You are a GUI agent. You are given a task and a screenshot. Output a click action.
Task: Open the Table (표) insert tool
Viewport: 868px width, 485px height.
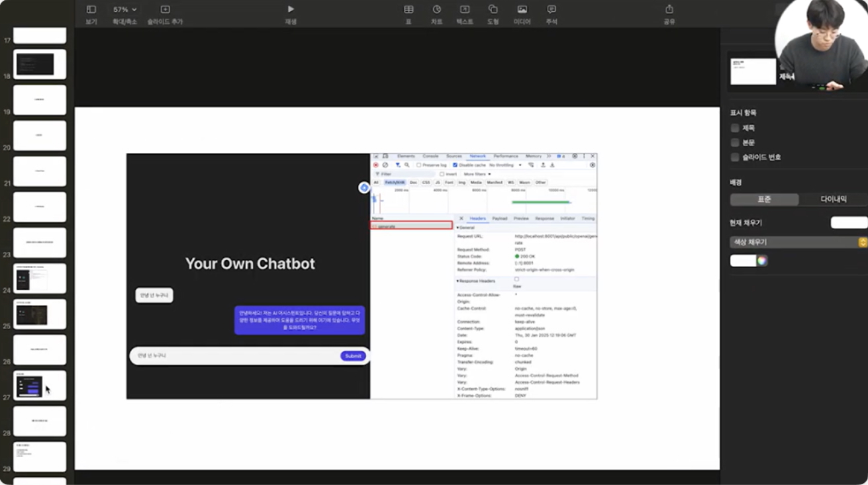(409, 10)
